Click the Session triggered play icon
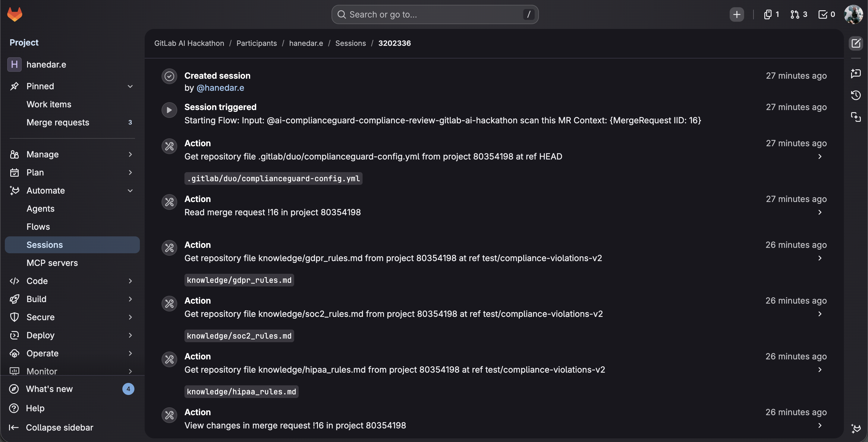The width and height of the screenshot is (868, 442). pos(169,110)
